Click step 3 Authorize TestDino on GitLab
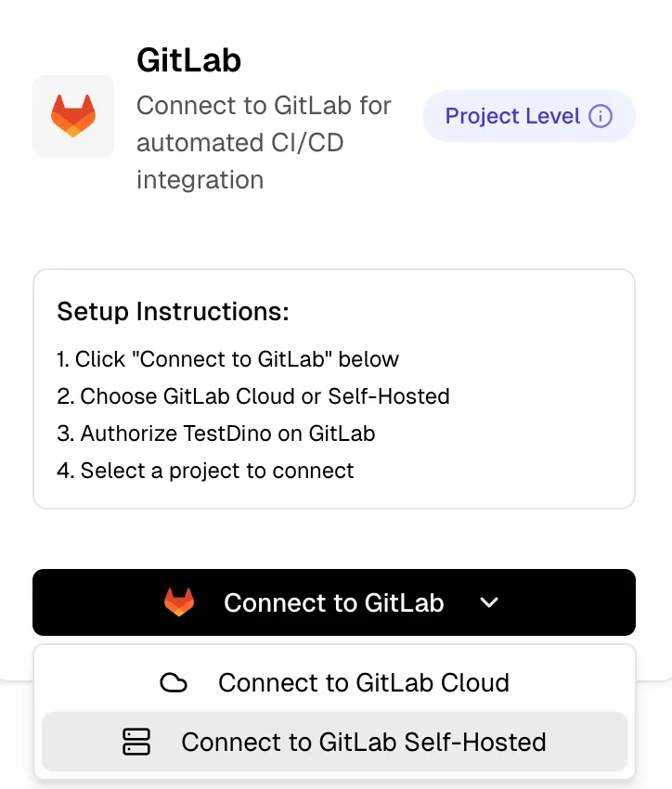672x789 pixels. (216, 433)
